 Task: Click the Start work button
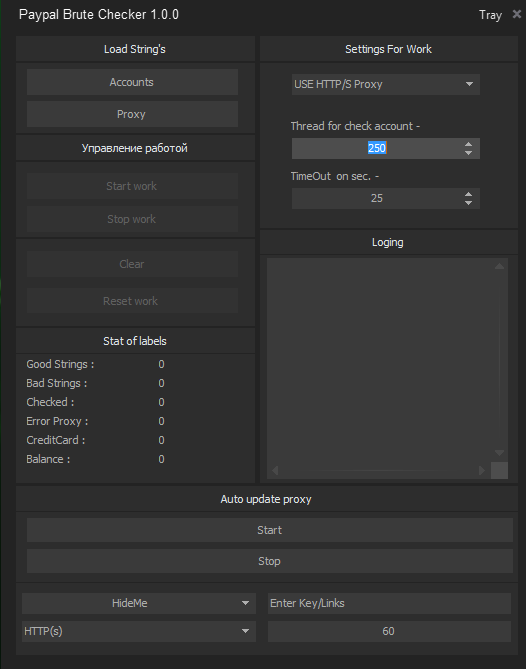click(x=132, y=186)
